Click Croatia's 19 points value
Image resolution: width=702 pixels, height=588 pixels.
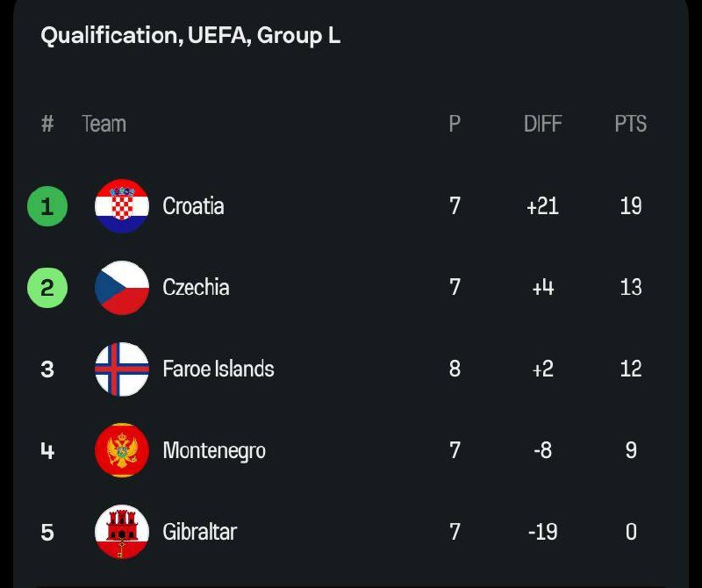(x=630, y=206)
